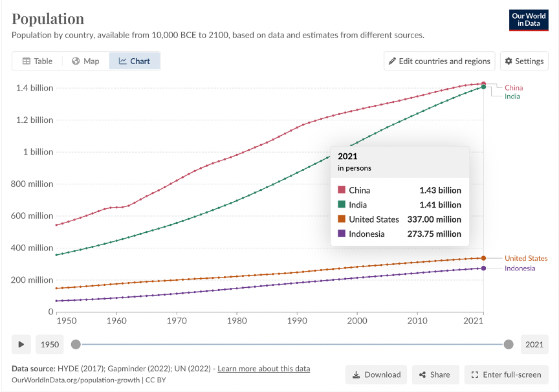Viewport: 559px width, 392px height.
Task: Click the table grid icon
Action: 27,61
